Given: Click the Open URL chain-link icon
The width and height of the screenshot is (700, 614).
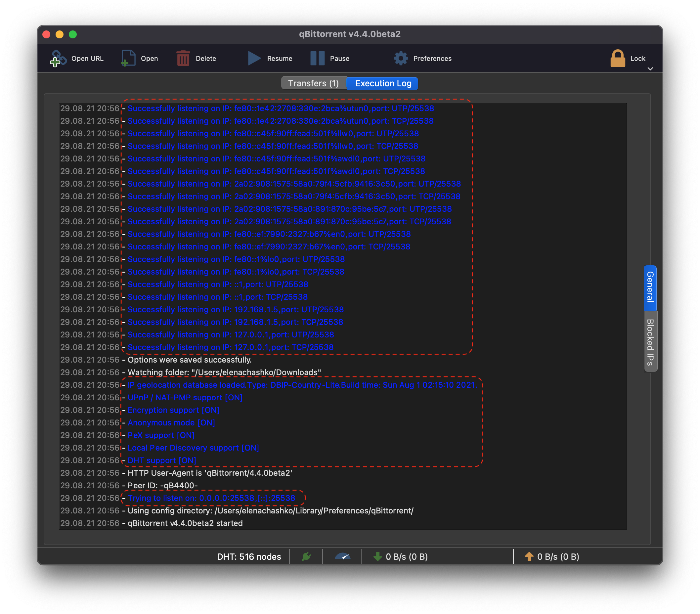Looking at the screenshot, I should point(58,58).
